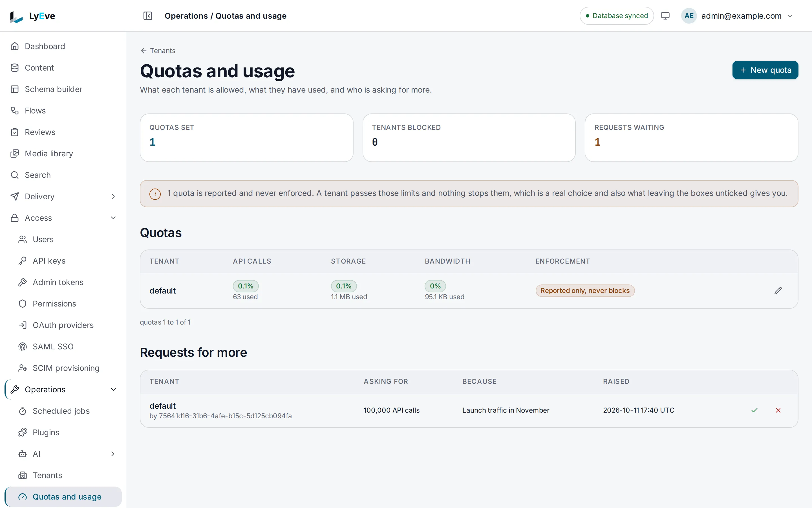This screenshot has width=812, height=508.
Task: Open the Dashboard home icon
Action: tap(14, 46)
